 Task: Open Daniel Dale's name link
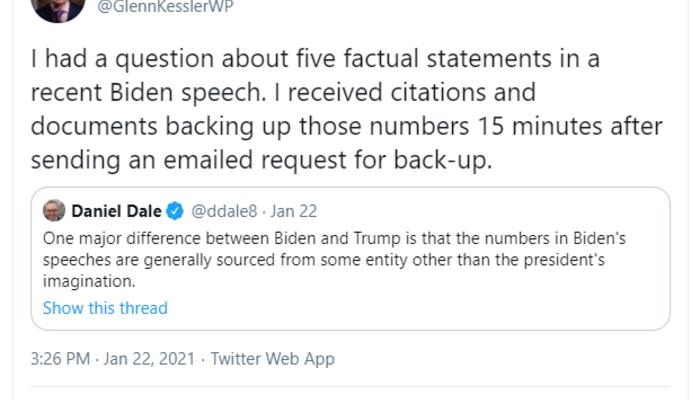(x=117, y=211)
